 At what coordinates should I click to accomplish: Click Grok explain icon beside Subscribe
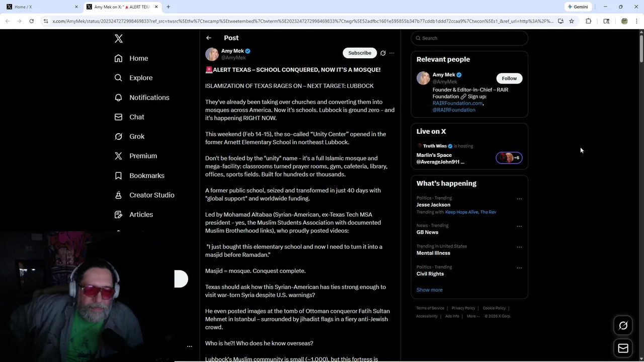click(383, 53)
